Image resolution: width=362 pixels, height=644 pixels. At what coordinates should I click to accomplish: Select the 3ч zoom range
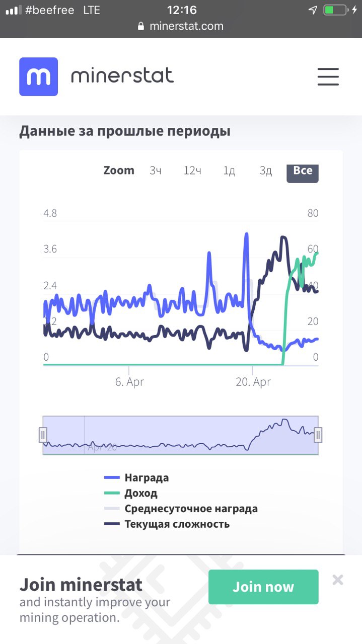click(x=156, y=171)
